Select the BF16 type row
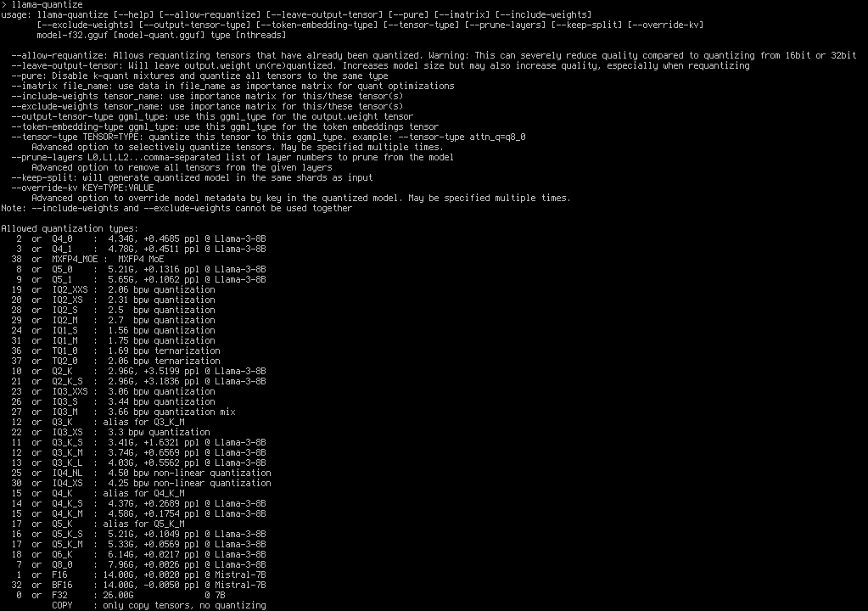This screenshot has height=611, width=868. click(138, 585)
